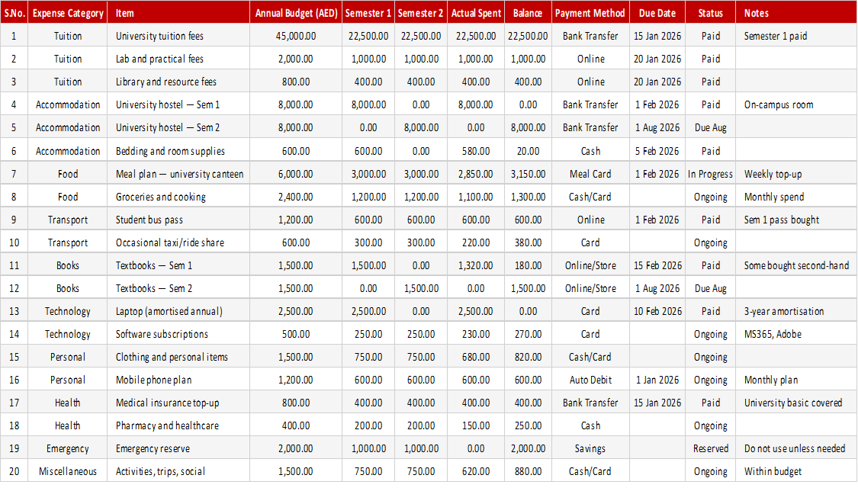Select the Payment Method header cell
The image size is (858, 504).
point(590,13)
